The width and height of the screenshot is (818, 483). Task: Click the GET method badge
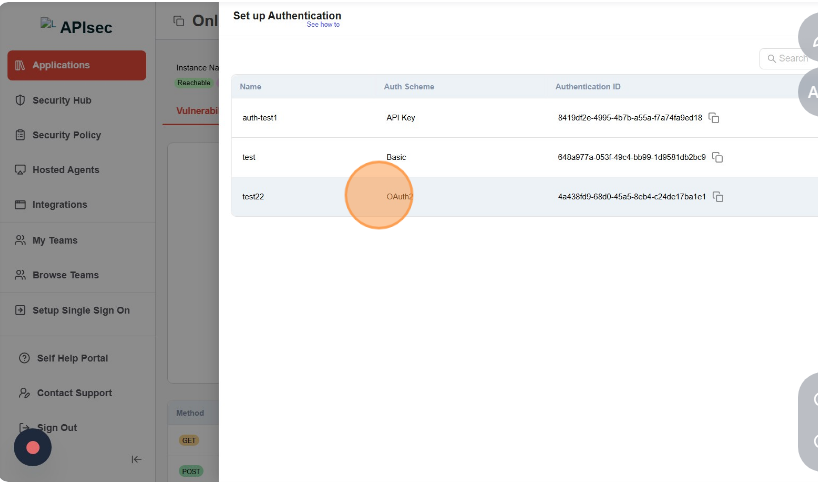tap(188, 440)
